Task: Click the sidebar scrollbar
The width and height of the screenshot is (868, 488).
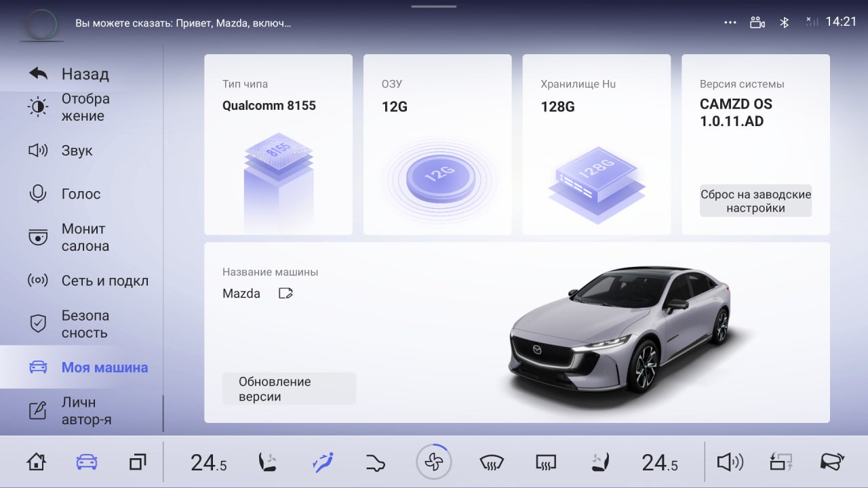Action: click(163, 413)
